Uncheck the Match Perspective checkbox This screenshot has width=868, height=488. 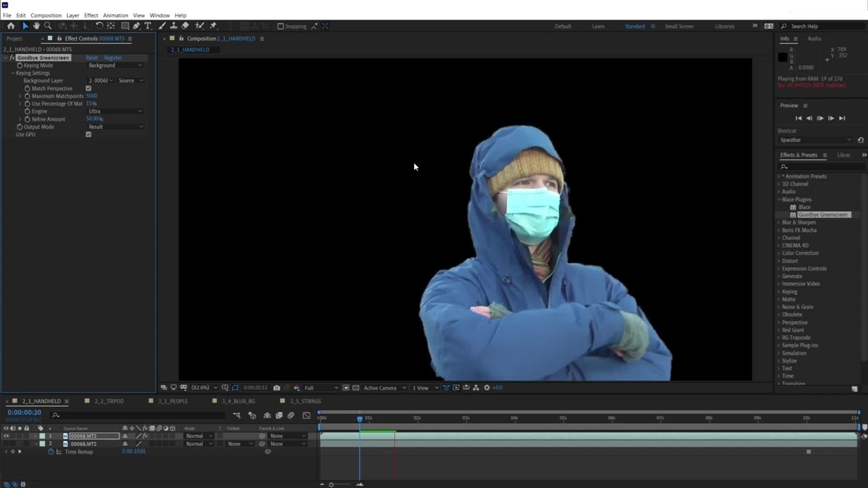pos(88,88)
